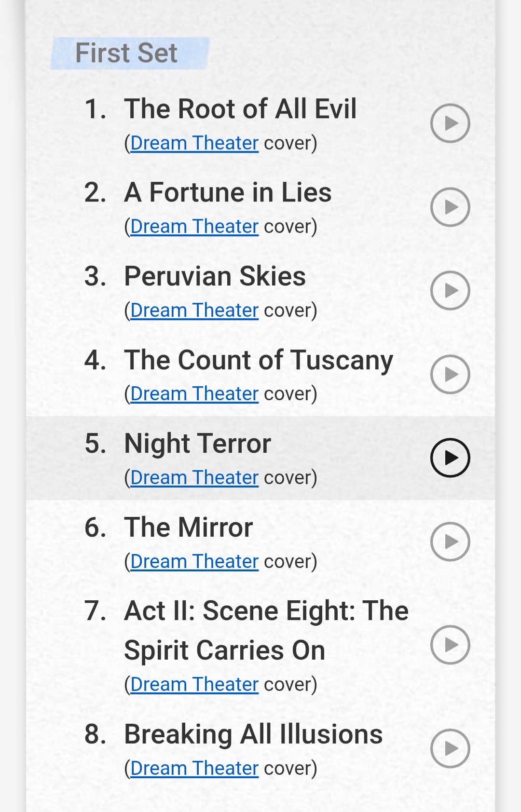Play the Peruvian Skies track
Screen dimensions: 521x812
click(x=450, y=291)
